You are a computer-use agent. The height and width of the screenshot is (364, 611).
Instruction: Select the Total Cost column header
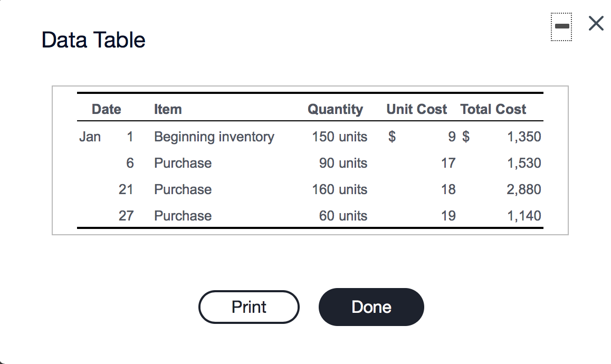tap(493, 109)
